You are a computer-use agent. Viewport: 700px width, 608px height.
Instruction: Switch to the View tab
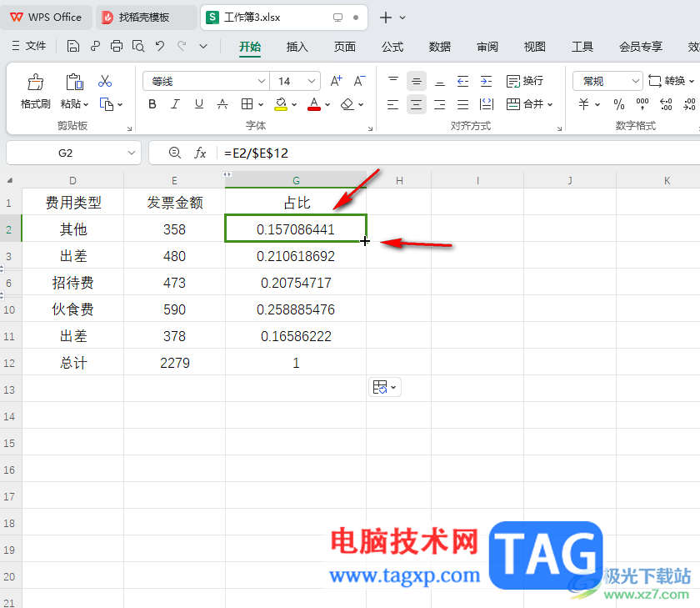[534, 47]
